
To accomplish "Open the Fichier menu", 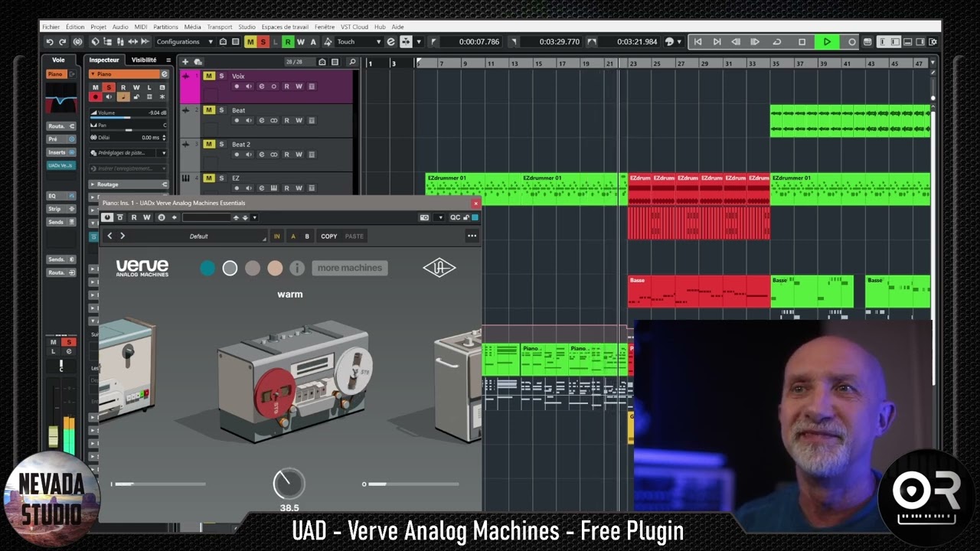I will (x=51, y=27).
